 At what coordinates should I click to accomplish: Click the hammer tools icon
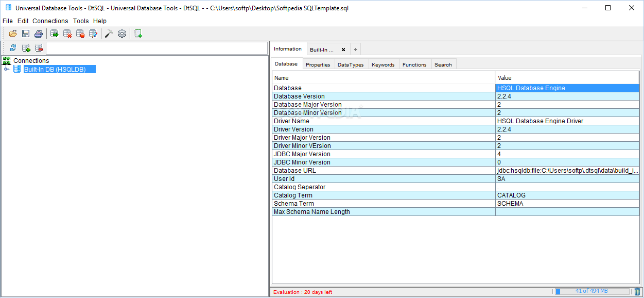(x=109, y=34)
